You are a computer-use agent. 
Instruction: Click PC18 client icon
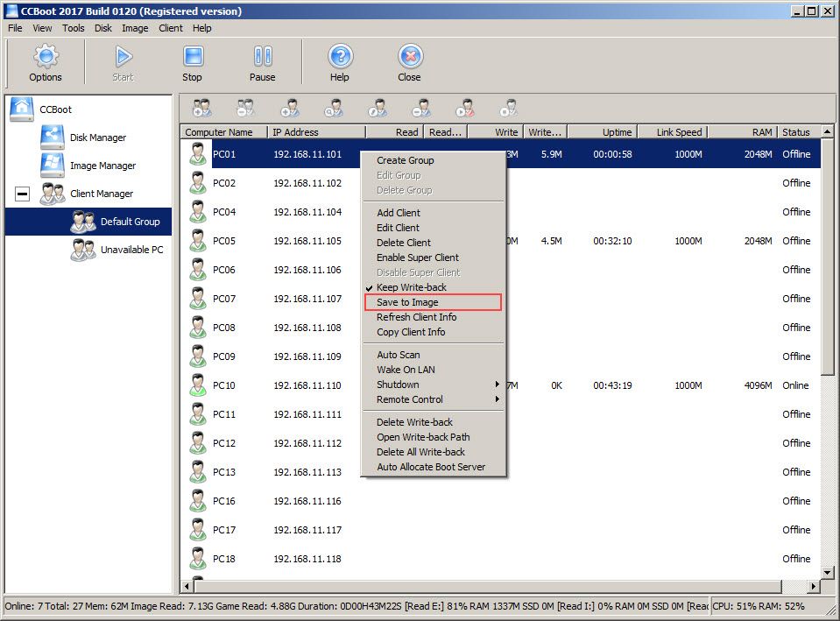coord(198,559)
